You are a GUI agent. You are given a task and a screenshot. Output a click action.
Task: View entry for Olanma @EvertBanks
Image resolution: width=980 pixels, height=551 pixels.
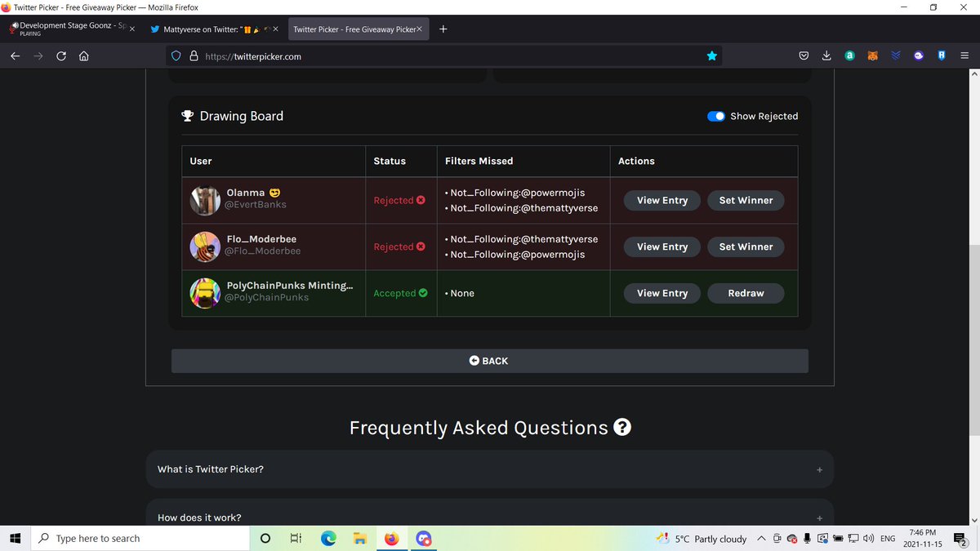[662, 200]
